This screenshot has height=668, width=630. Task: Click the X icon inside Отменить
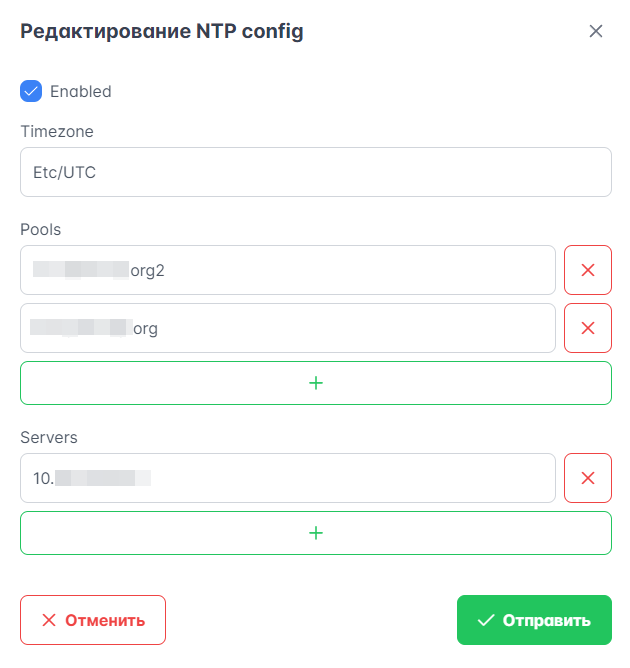49,620
